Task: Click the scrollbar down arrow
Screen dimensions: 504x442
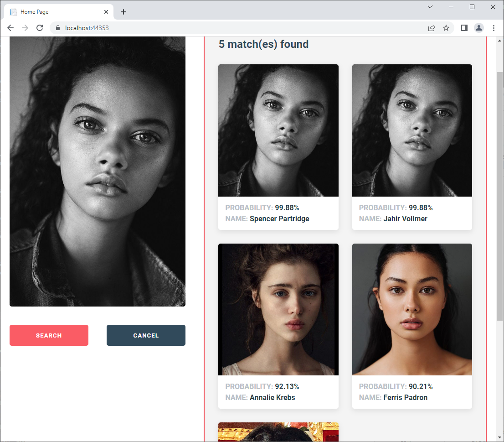Action: [499, 437]
